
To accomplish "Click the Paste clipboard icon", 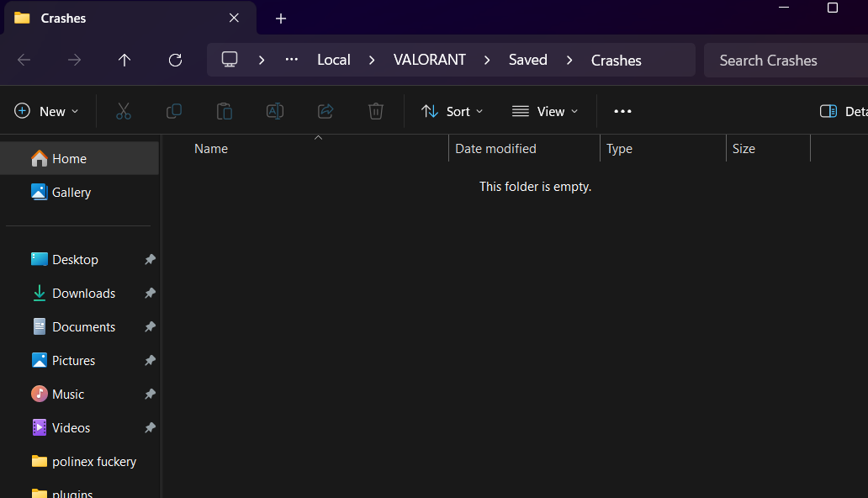I will tap(225, 111).
